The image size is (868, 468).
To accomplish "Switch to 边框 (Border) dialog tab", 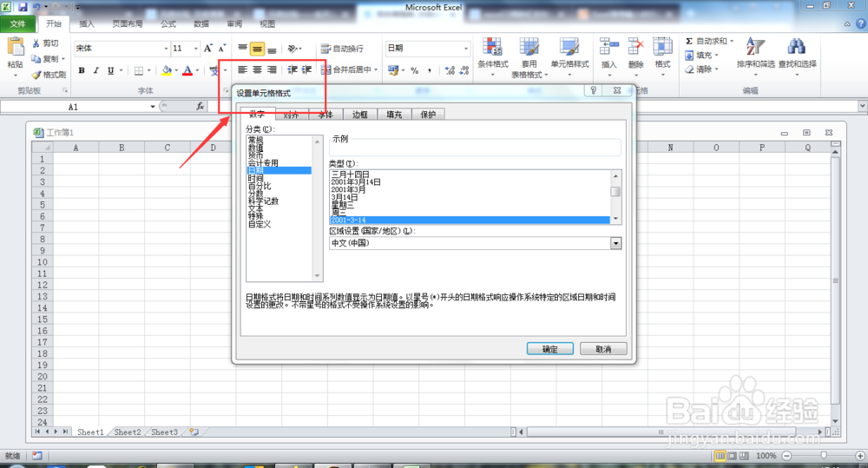I will click(x=360, y=114).
